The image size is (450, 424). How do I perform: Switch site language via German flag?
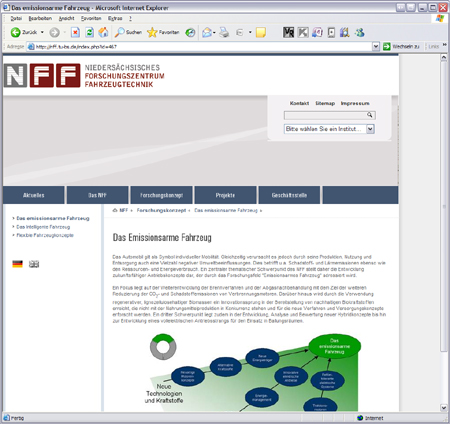(17, 264)
